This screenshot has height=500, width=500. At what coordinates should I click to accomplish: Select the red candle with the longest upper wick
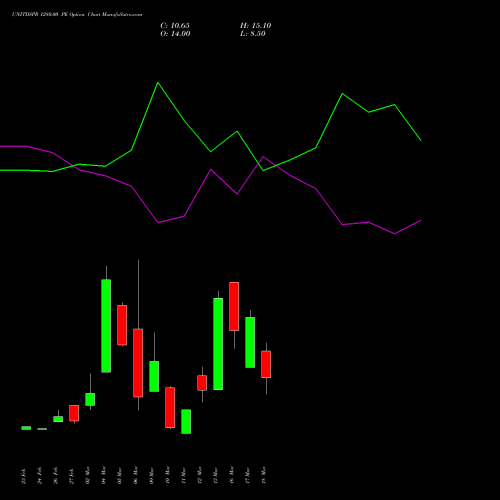pos(138,363)
